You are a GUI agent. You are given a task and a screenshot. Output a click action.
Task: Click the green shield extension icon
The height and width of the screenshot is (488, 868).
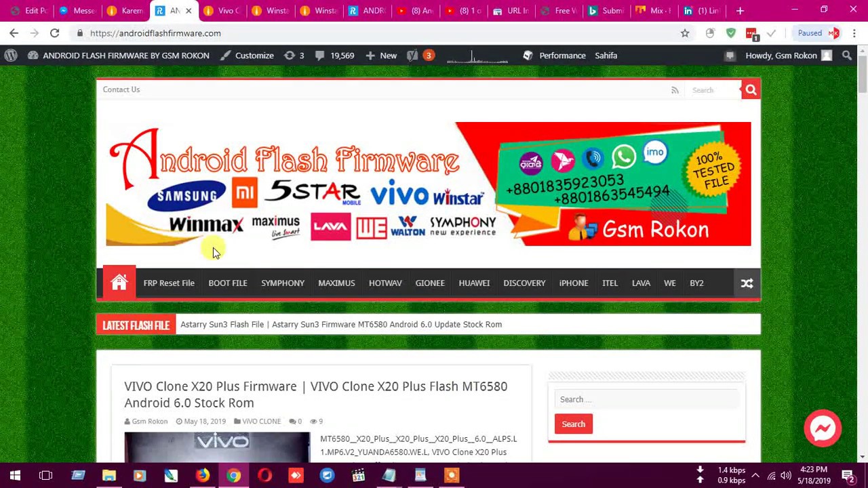click(x=730, y=33)
